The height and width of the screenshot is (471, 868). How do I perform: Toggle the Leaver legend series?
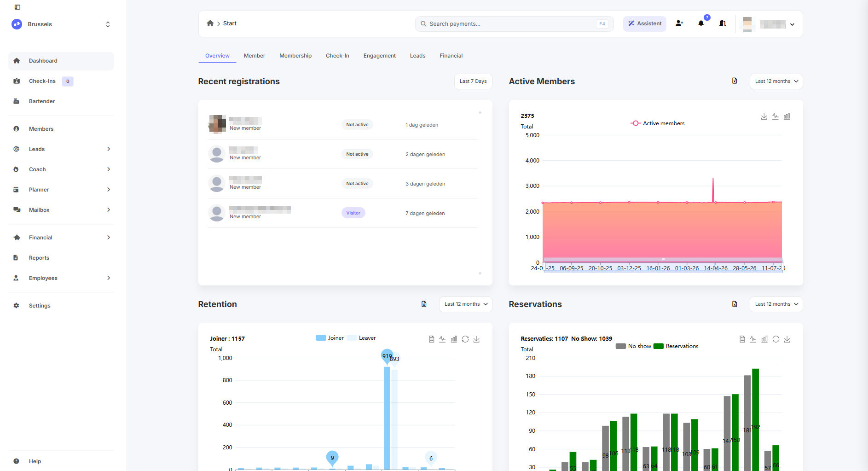pyautogui.click(x=362, y=338)
